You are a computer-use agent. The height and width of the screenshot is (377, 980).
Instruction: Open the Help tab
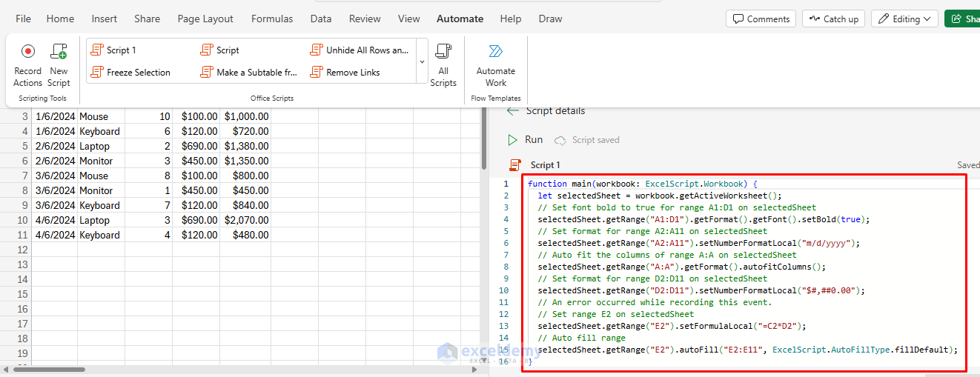(x=510, y=19)
